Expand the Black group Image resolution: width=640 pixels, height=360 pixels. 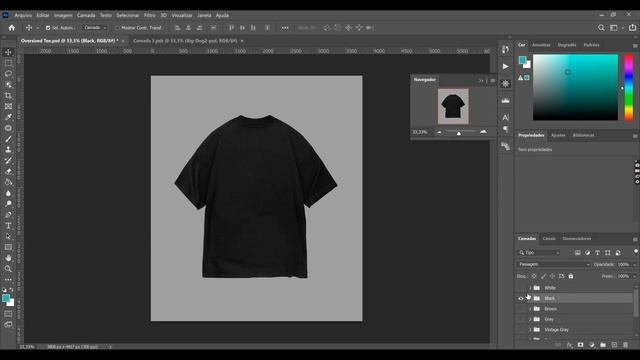(530, 298)
